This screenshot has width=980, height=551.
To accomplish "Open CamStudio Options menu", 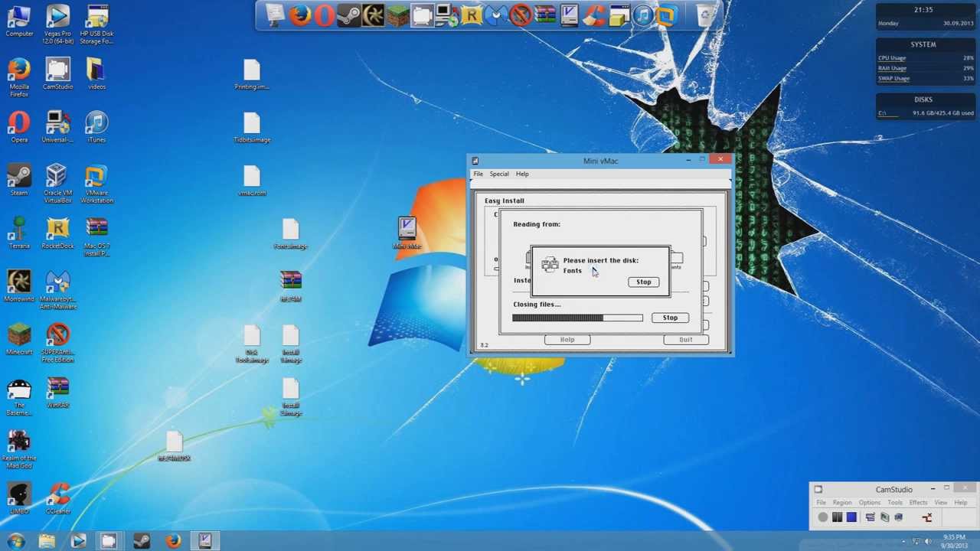I will (x=870, y=503).
